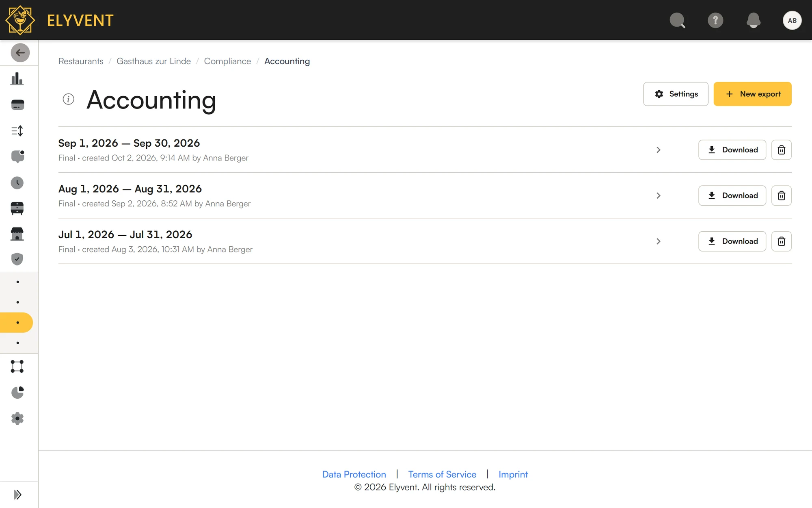This screenshot has width=812, height=508.
Task: Go to Gasthaus zur Linde breadcrumb
Action: coord(153,61)
